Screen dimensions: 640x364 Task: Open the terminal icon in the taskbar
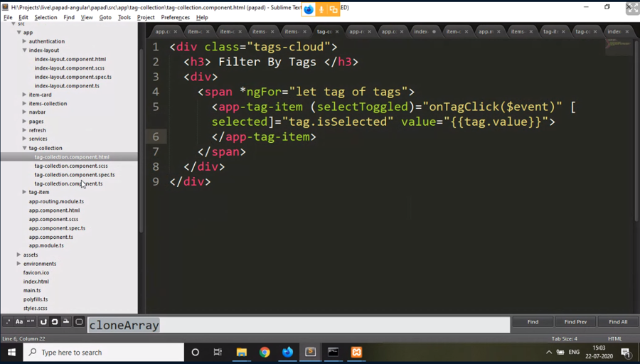tap(333, 352)
